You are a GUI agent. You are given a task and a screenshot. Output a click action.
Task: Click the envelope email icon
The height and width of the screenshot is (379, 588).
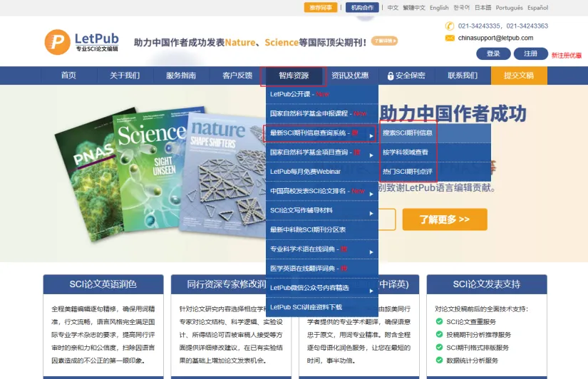(x=450, y=38)
